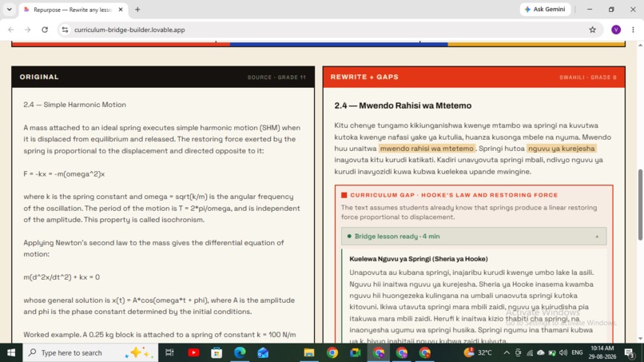Click the Ask Gemini button
The width and height of the screenshot is (644, 362).
coord(545,10)
